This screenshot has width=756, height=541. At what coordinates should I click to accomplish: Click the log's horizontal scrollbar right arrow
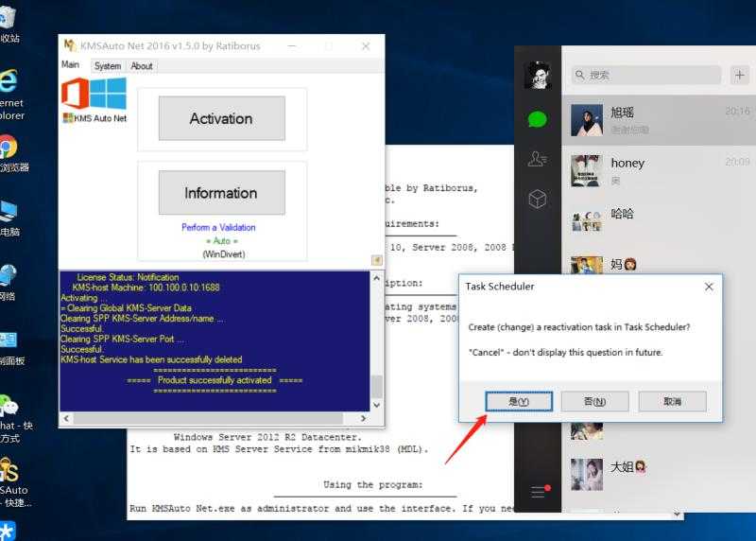click(x=364, y=418)
